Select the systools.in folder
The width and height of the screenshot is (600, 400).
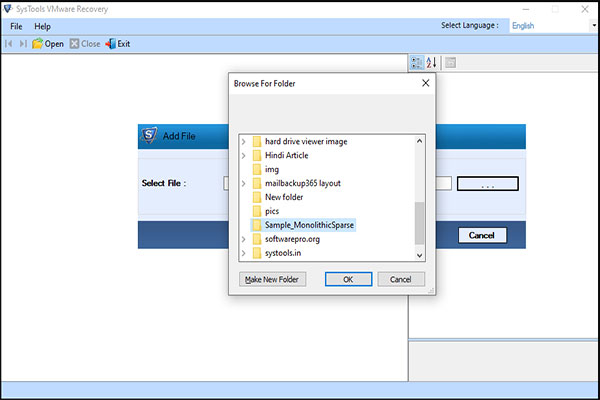coord(283,253)
